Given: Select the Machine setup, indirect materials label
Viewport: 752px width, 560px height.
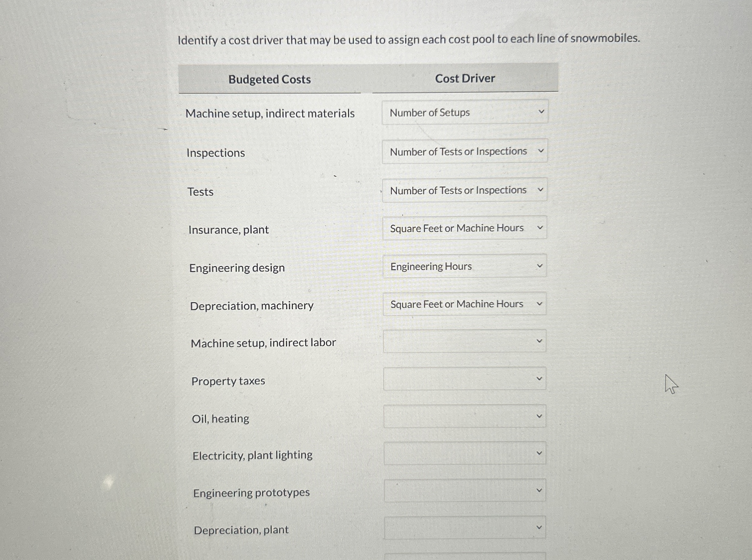Looking at the screenshot, I should tap(270, 113).
